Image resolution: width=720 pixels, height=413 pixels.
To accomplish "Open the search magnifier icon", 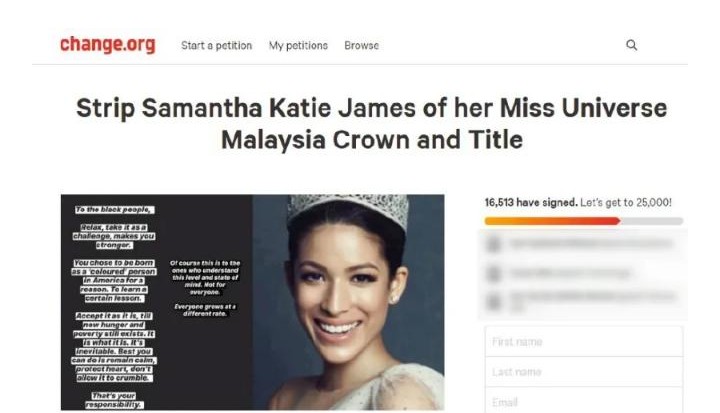I will [631, 45].
